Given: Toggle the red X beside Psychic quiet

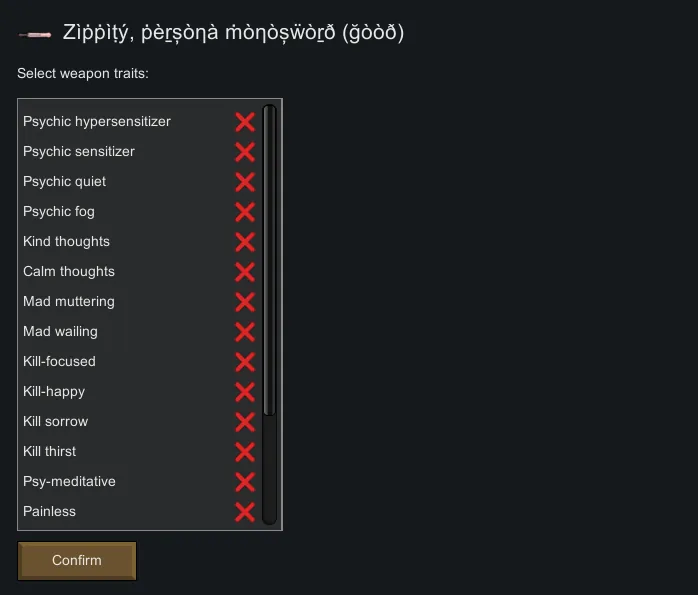Looking at the screenshot, I should (245, 182).
